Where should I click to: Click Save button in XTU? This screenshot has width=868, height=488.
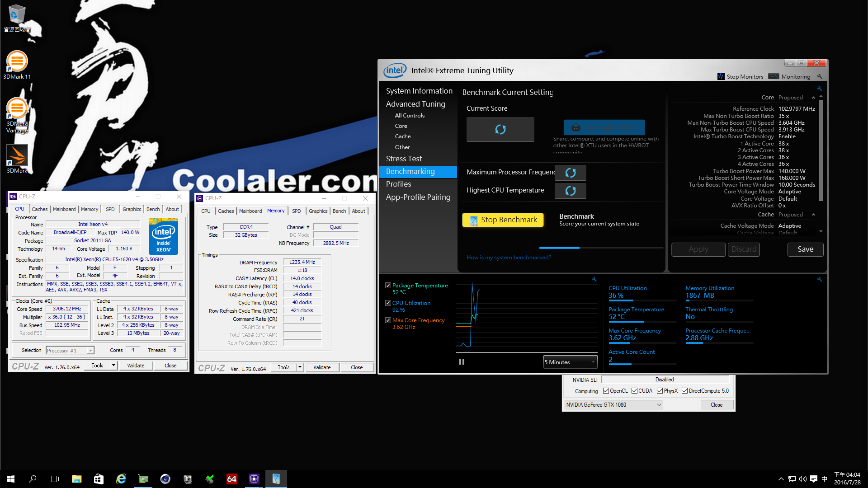tap(805, 249)
